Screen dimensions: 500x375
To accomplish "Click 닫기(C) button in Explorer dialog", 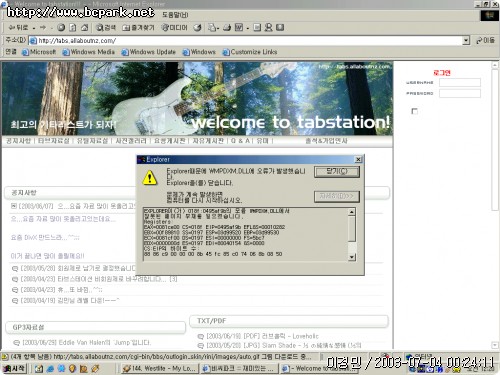I will 337,172.
